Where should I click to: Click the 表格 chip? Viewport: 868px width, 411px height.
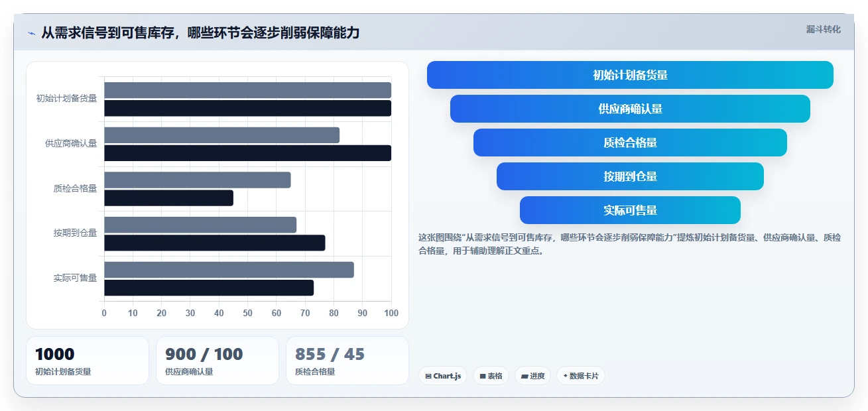(491, 376)
